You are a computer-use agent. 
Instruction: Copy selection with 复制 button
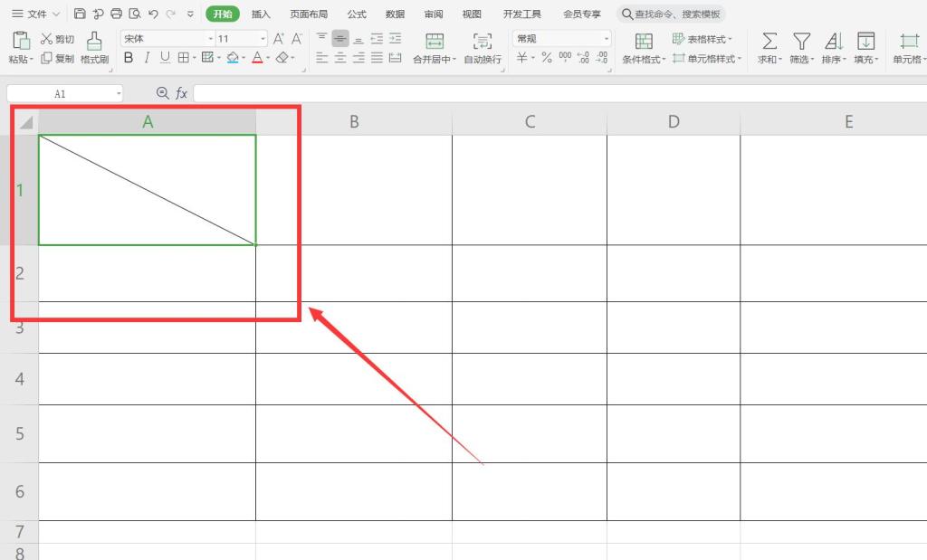57,59
